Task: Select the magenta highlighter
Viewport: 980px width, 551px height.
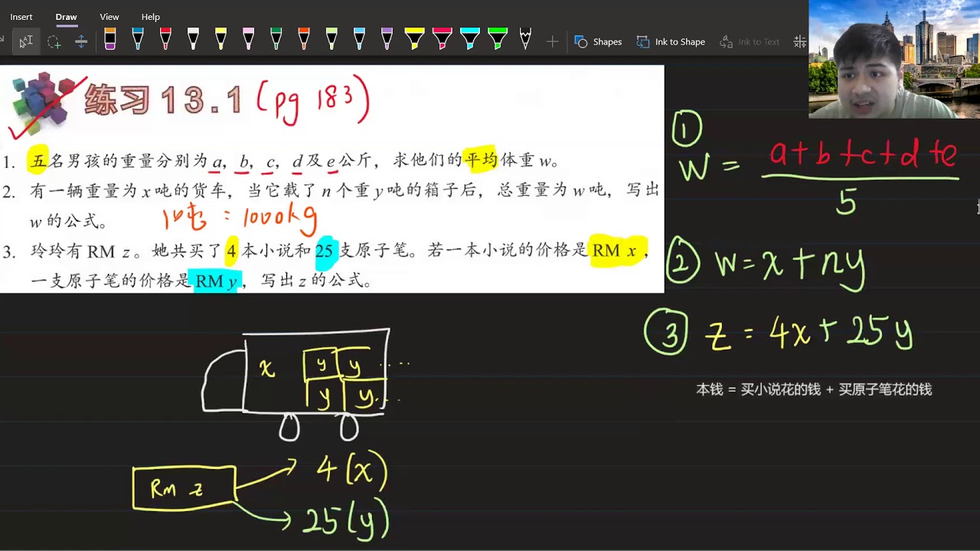Action: tap(443, 39)
